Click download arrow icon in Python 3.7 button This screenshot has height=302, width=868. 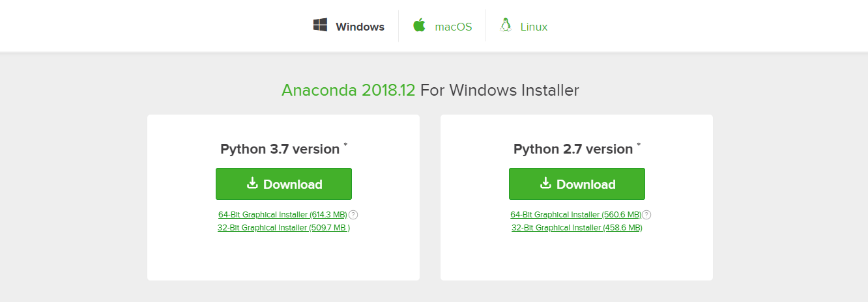[253, 184]
